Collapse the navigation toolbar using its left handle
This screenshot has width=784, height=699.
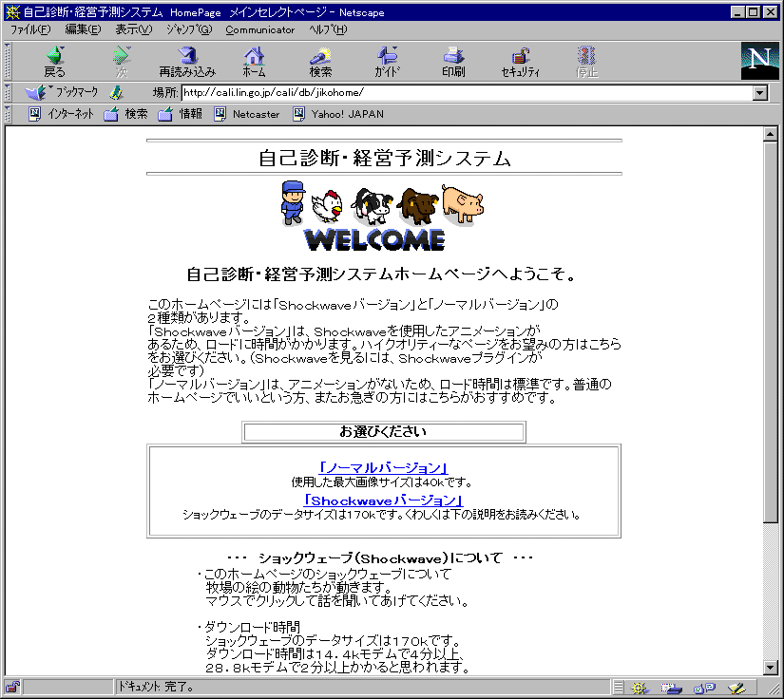pyautogui.click(x=8, y=61)
